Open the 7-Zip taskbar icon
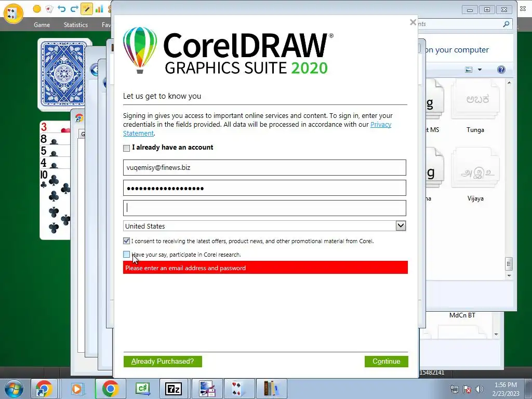This screenshot has height=399, width=532. point(174,389)
